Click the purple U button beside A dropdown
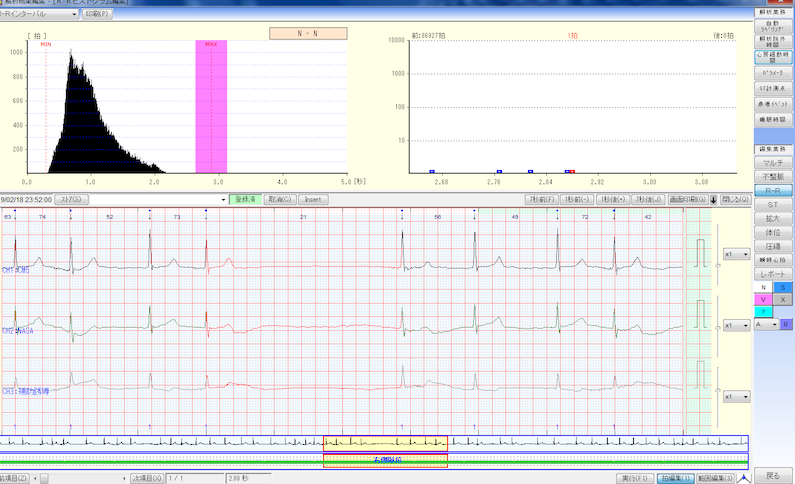795x484 pixels. 786,324
